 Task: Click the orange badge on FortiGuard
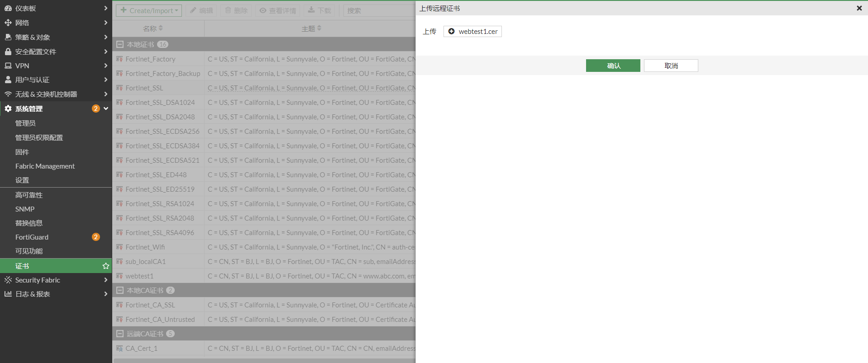coord(96,237)
